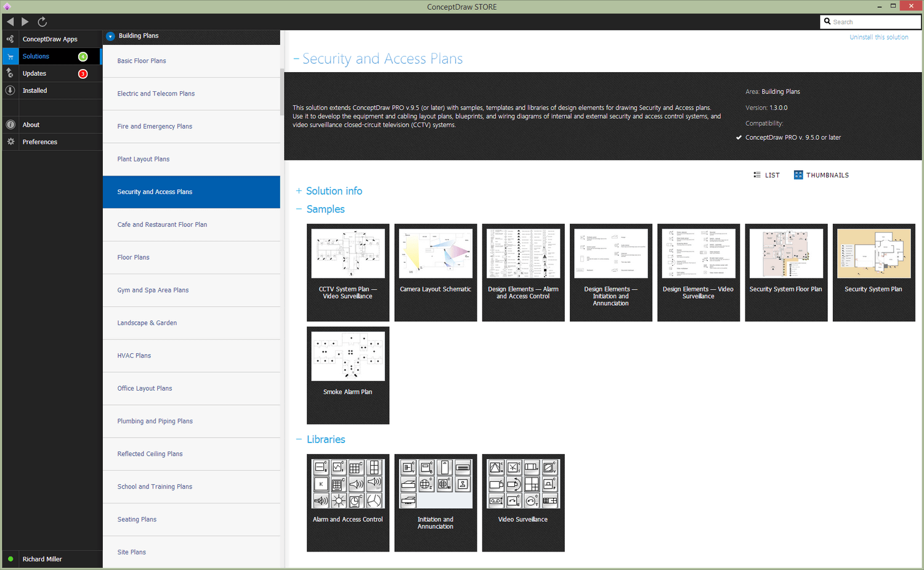Select Security and Access Plans item

[x=192, y=192]
